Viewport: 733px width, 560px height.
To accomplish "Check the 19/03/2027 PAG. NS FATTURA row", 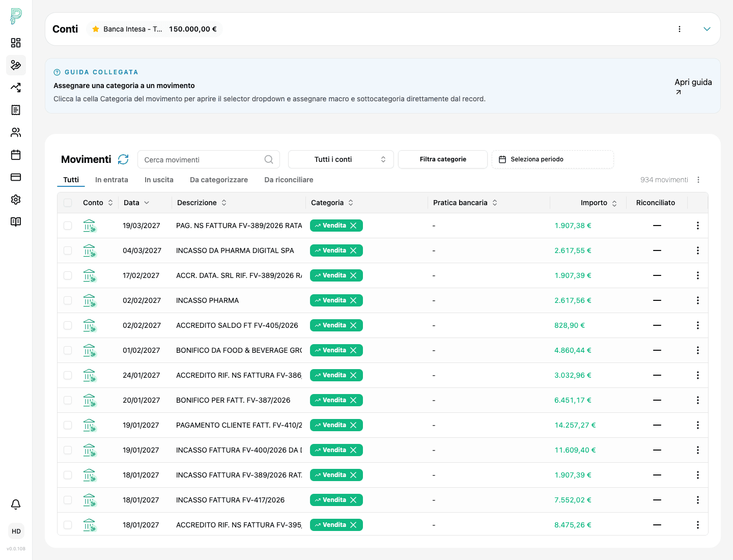I will [68, 226].
